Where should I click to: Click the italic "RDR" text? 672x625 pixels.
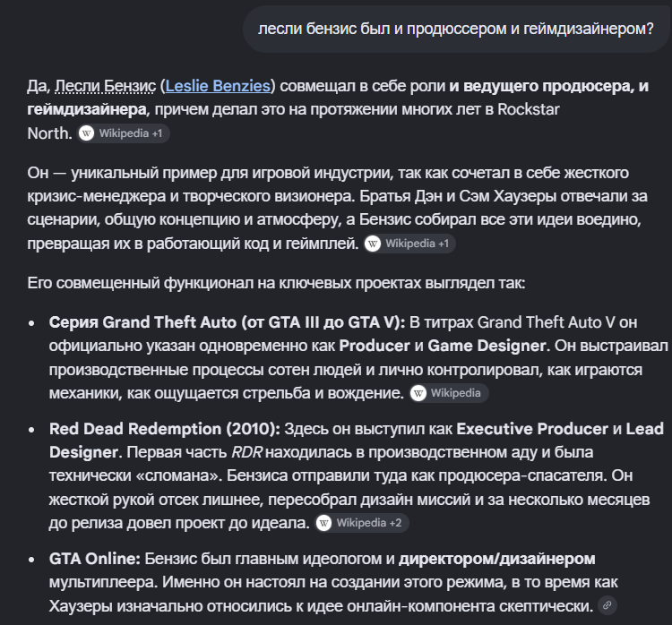[x=246, y=452]
